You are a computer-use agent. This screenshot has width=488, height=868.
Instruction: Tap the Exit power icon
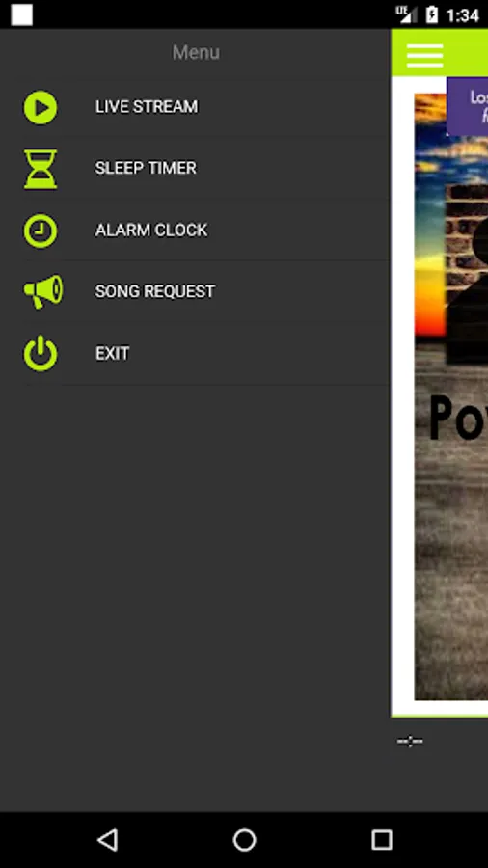pyautogui.click(x=41, y=353)
